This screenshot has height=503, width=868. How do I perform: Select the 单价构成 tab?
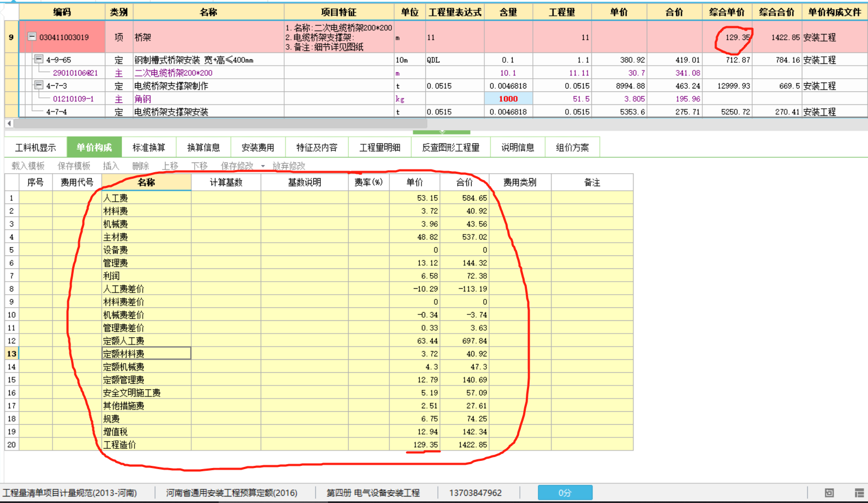pos(94,147)
